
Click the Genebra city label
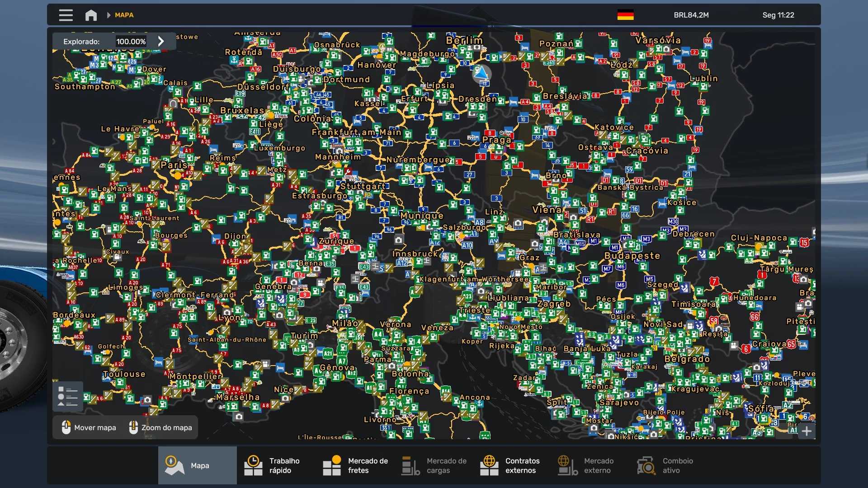[273, 286]
